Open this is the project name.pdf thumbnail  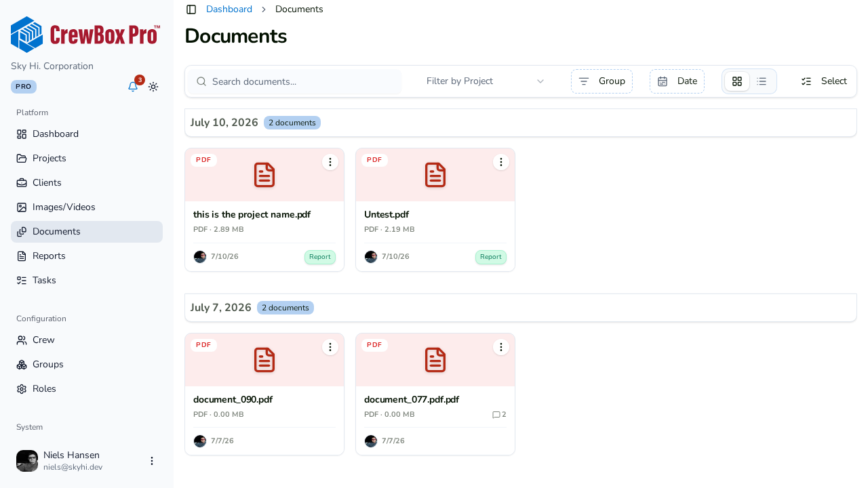point(264,175)
